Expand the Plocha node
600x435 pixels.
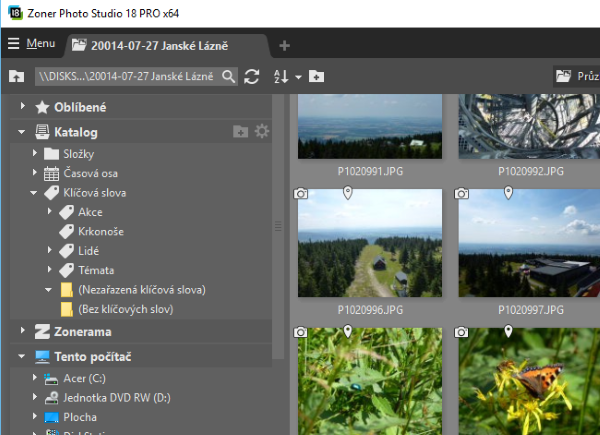point(35,416)
